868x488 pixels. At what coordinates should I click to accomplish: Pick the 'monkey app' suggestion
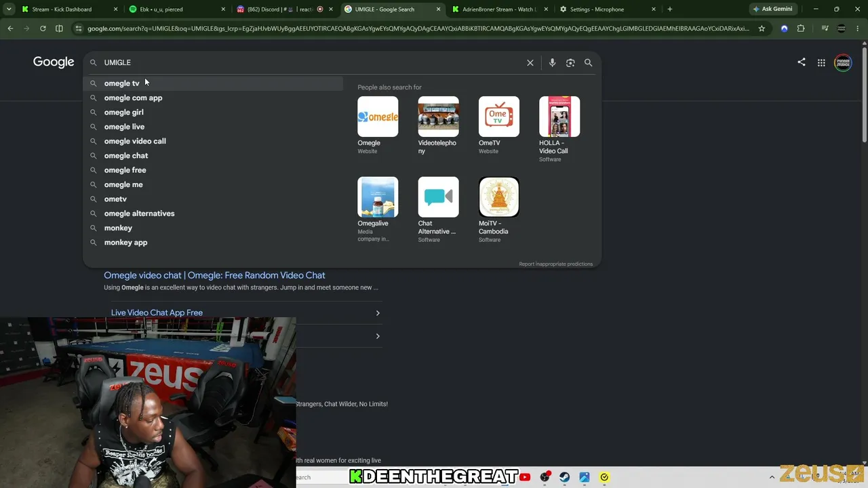[213, 243]
